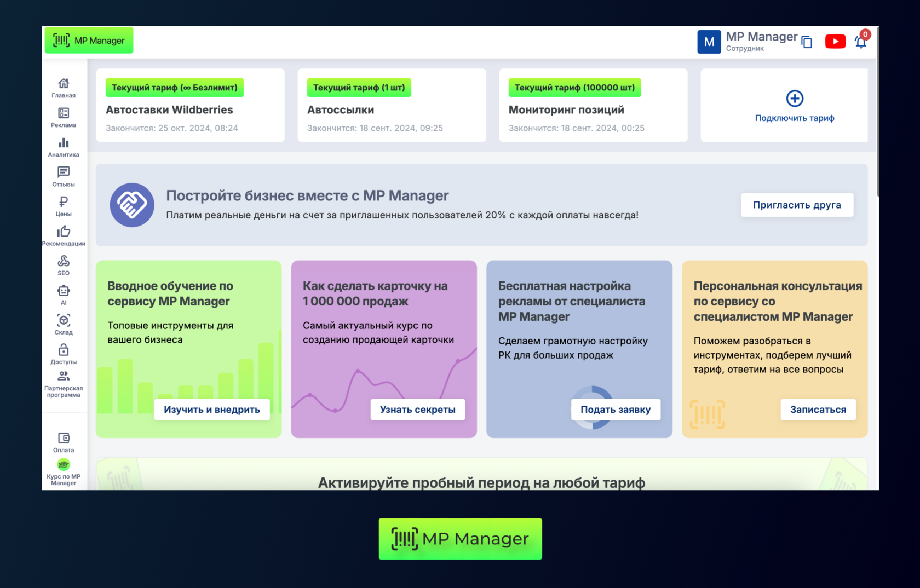Image resolution: width=920 pixels, height=588 pixels.
Task: Click Узнать секреты button
Action: click(417, 410)
